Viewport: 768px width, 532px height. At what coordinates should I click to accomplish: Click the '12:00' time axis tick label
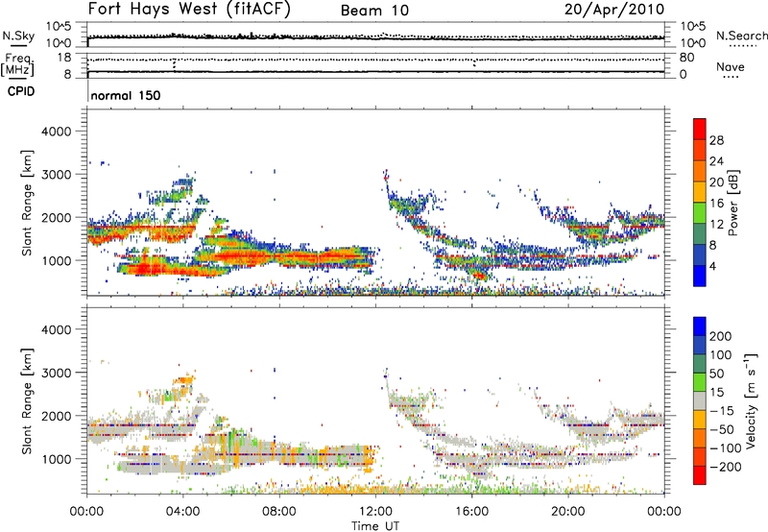[x=375, y=512]
